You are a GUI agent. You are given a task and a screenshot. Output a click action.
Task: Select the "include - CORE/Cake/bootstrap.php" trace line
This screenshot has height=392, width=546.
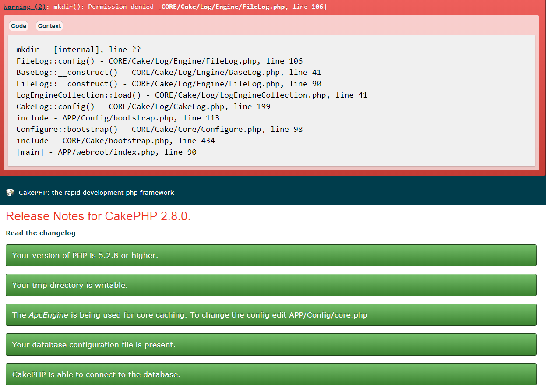(x=116, y=141)
